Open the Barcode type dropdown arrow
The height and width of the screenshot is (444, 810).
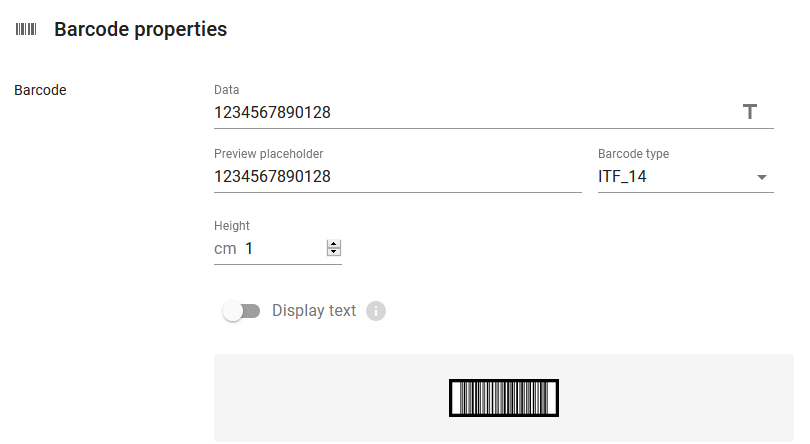[761, 177]
